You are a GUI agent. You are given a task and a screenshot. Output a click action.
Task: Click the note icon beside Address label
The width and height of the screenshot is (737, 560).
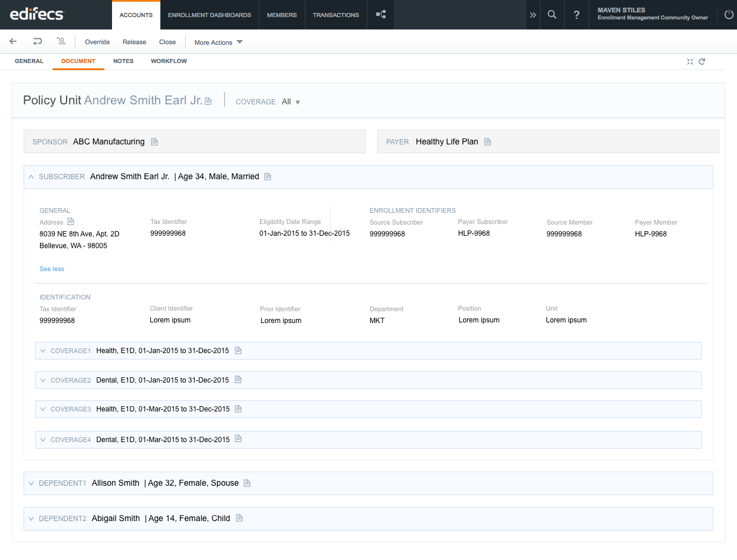(x=71, y=222)
